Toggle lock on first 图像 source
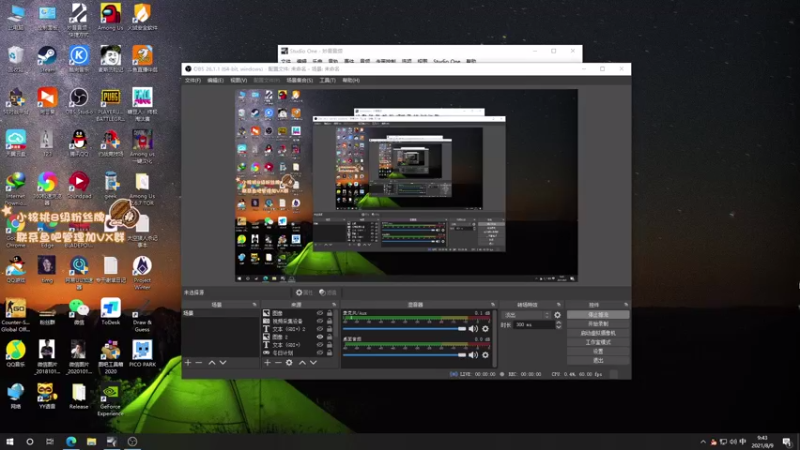 tap(330, 313)
